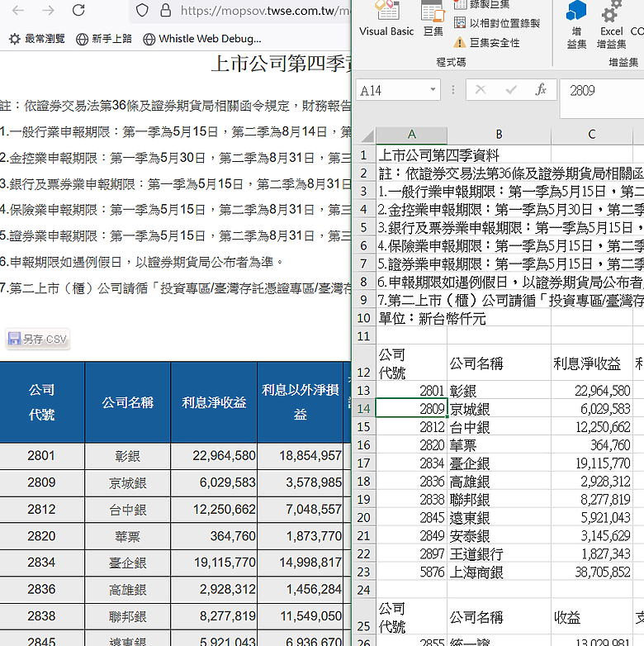Select row 1 header in Excel
Screen dimensions: 644x646
[364, 155]
